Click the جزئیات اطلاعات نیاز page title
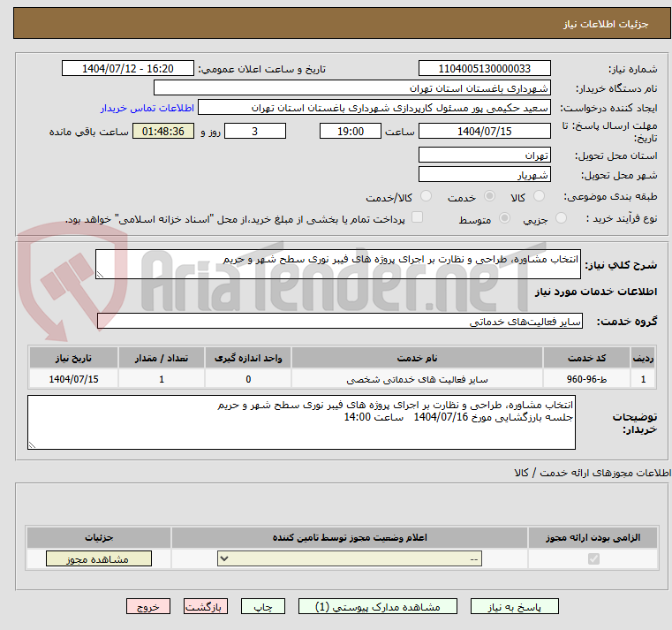The width and height of the screenshot is (672, 630). [x=606, y=24]
